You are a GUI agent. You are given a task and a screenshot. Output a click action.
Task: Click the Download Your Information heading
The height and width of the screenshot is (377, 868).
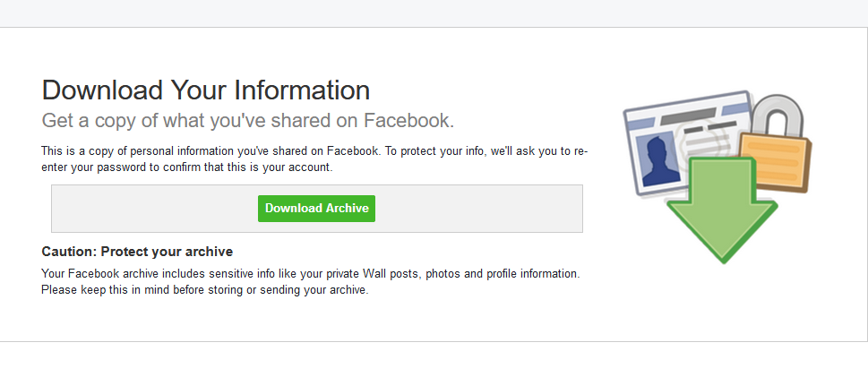[x=205, y=90]
